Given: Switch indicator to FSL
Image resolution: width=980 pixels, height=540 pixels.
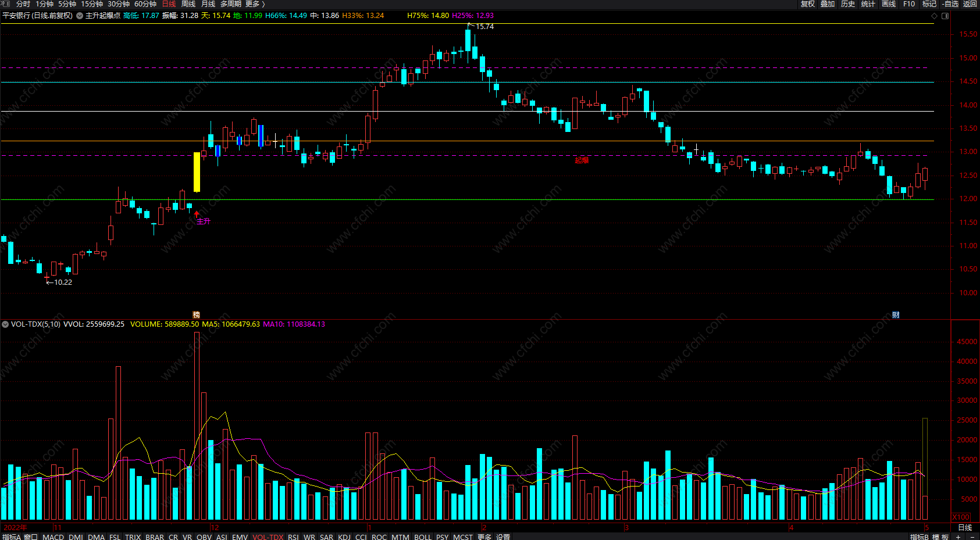Looking at the screenshot, I should (x=115, y=537).
